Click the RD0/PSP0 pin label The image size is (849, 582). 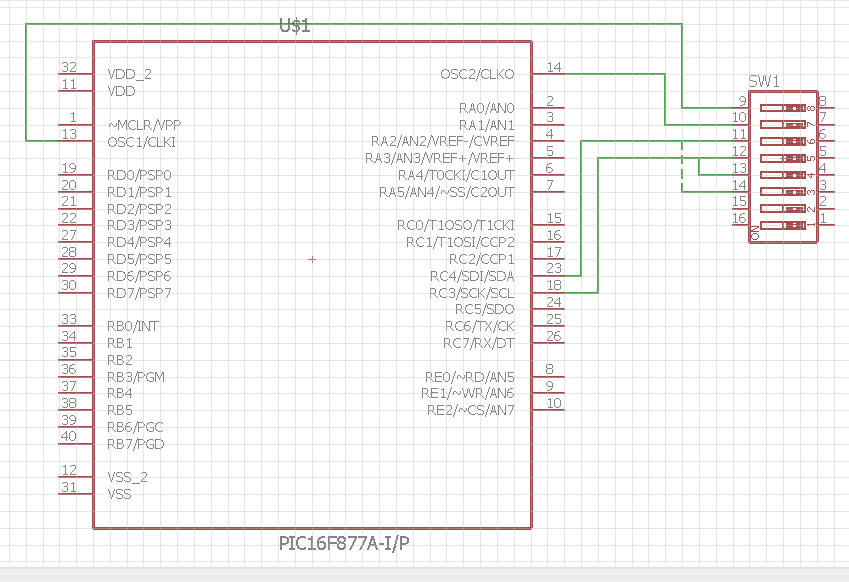139,175
